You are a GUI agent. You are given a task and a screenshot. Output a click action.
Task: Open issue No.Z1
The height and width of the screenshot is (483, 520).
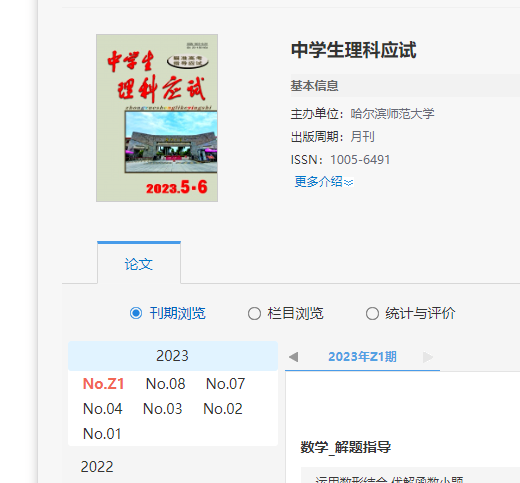point(103,384)
